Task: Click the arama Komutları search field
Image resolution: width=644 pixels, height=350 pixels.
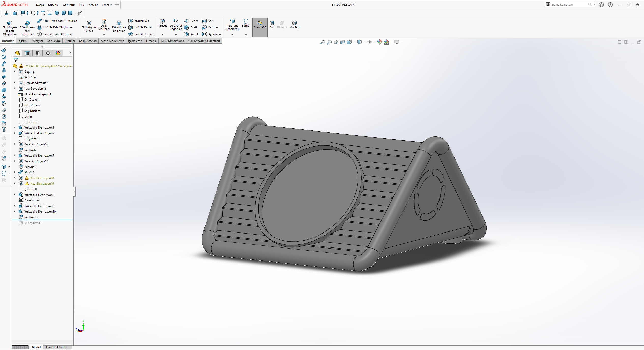Action: click(x=569, y=5)
